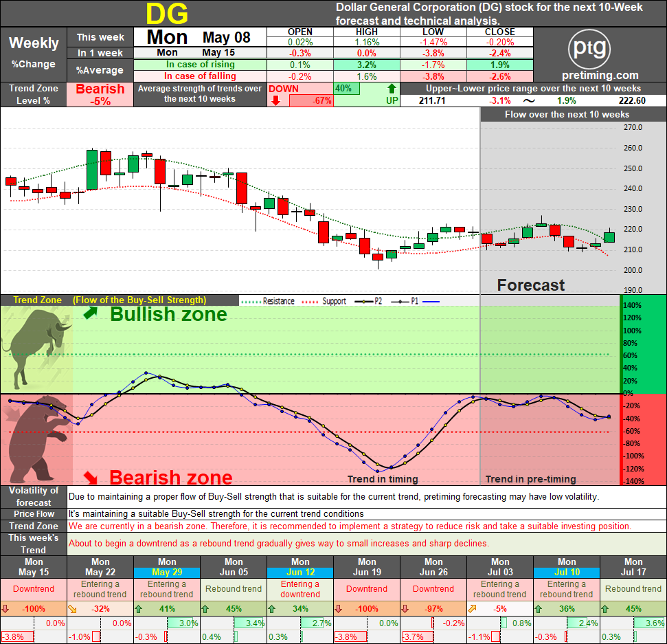Click the upper price value 222.60

632,101
